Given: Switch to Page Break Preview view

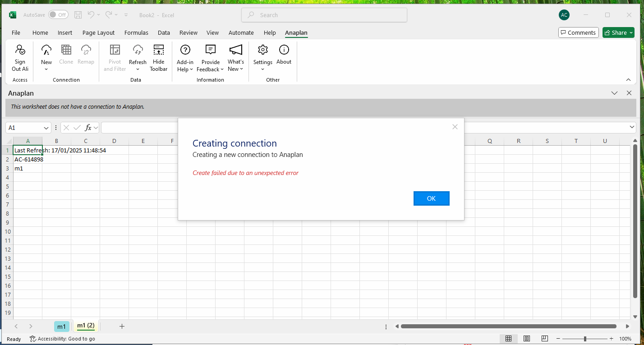Looking at the screenshot, I should 544,339.
